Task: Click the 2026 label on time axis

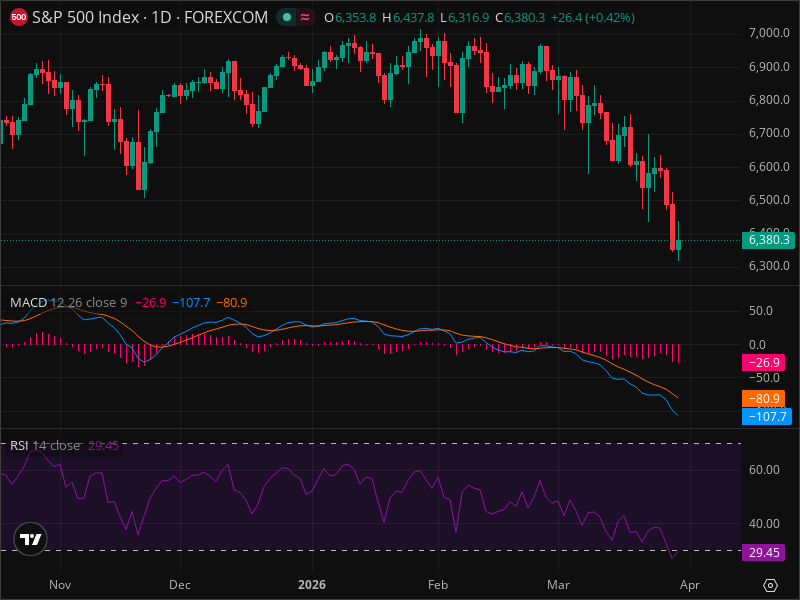Action: click(x=312, y=585)
